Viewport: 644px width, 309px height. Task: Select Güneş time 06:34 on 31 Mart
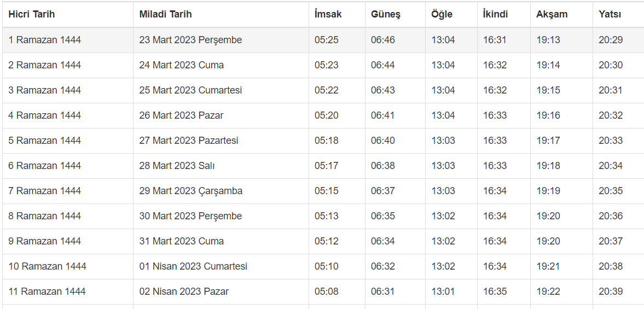pyautogui.click(x=383, y=241)
